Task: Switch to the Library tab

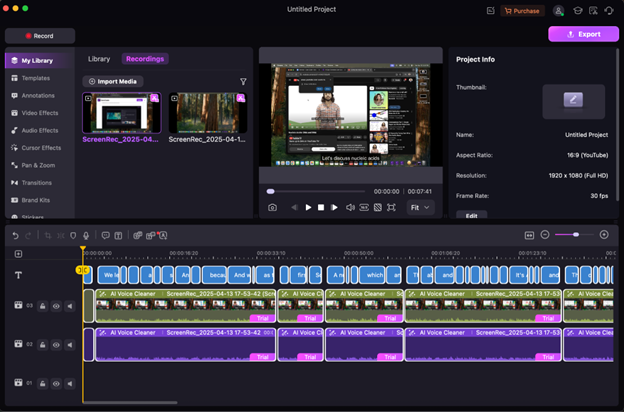Action: click(99, 59)
